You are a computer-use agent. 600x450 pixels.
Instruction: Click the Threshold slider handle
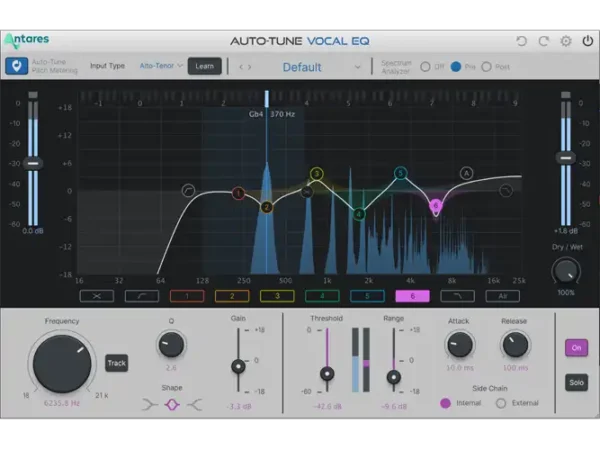(x=327, y=374)
